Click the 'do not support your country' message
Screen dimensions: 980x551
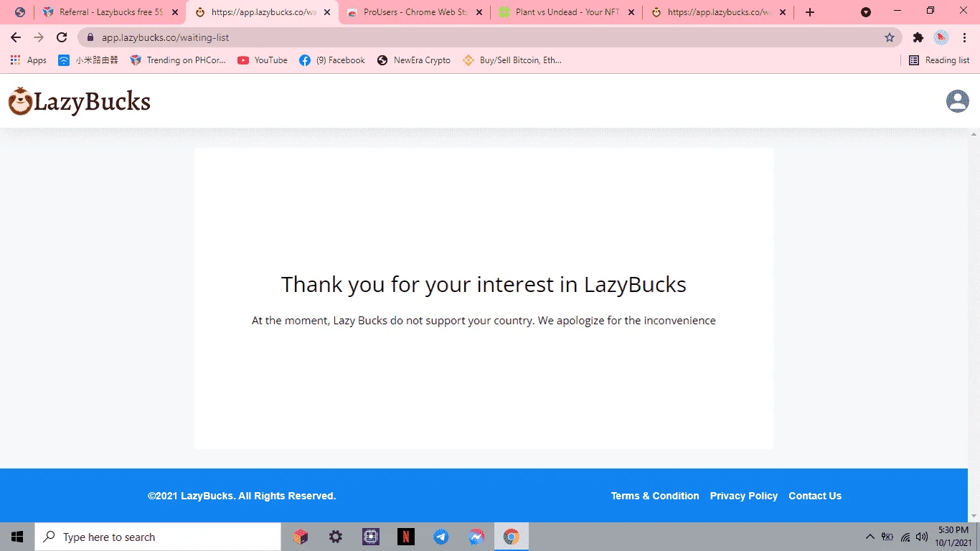pyautogui.click(x=484, y=321)
